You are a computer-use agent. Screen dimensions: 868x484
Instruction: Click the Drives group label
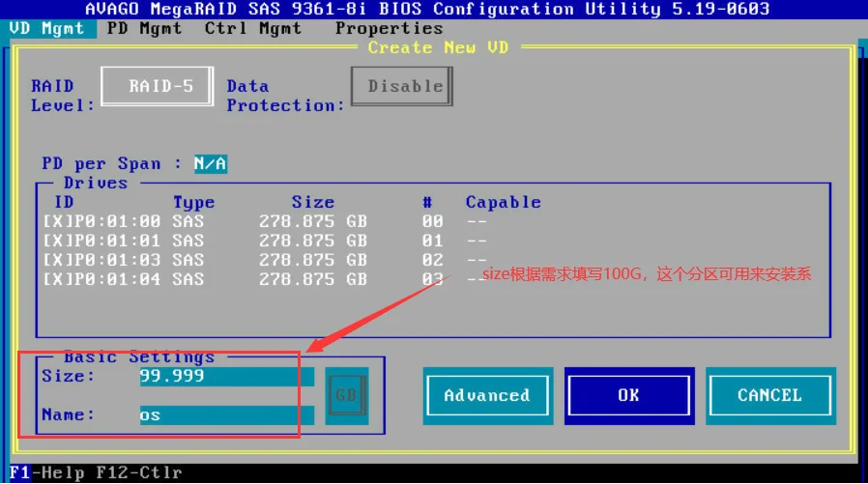[x=96, y=184]
